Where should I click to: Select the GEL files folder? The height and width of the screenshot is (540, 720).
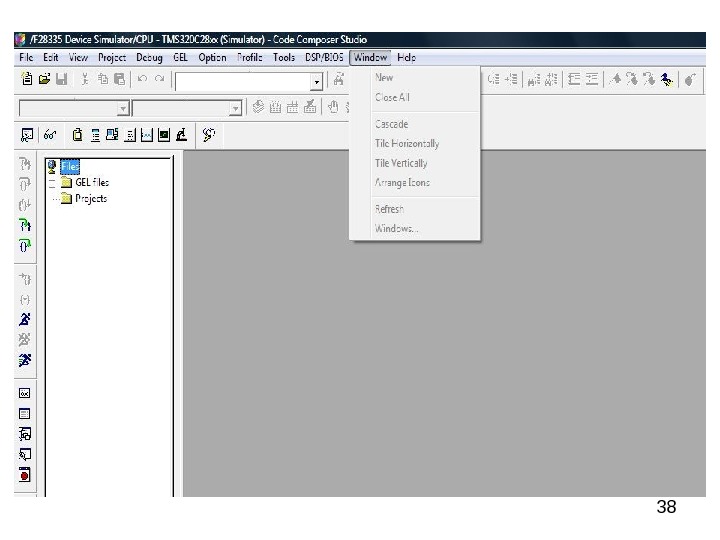[x=92, y=183]
